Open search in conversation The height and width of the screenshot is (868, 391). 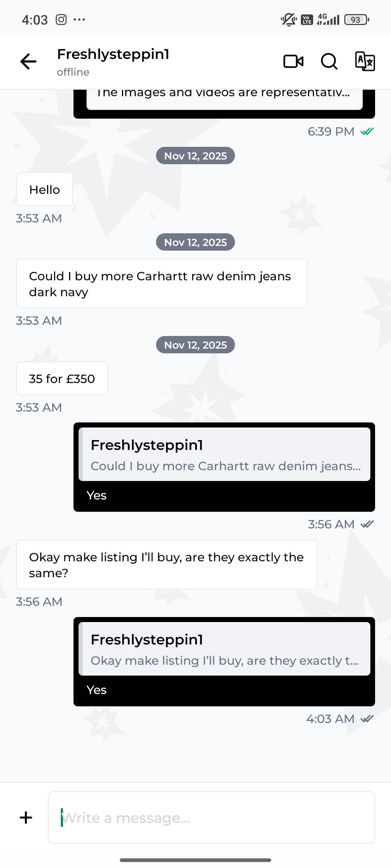click(x=329, y=61)
